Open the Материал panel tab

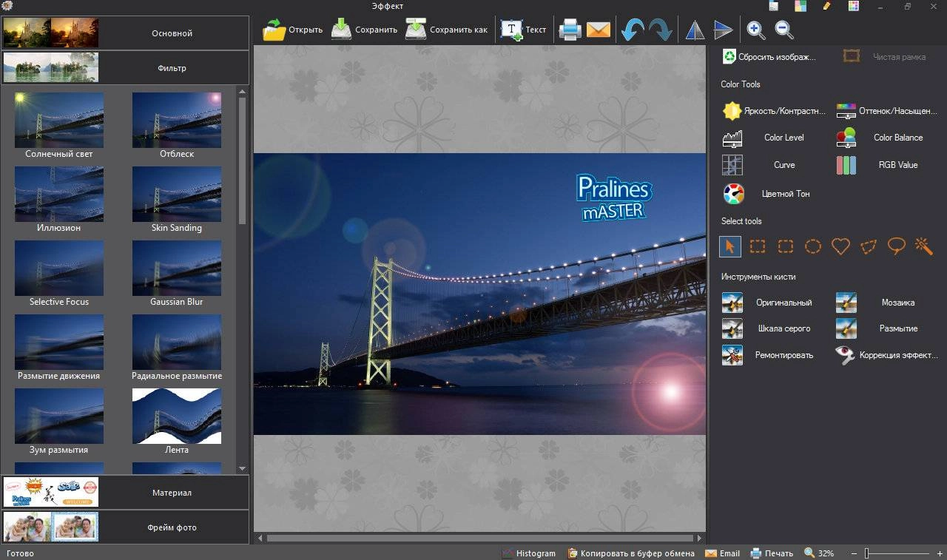click(x=125, y=493)
